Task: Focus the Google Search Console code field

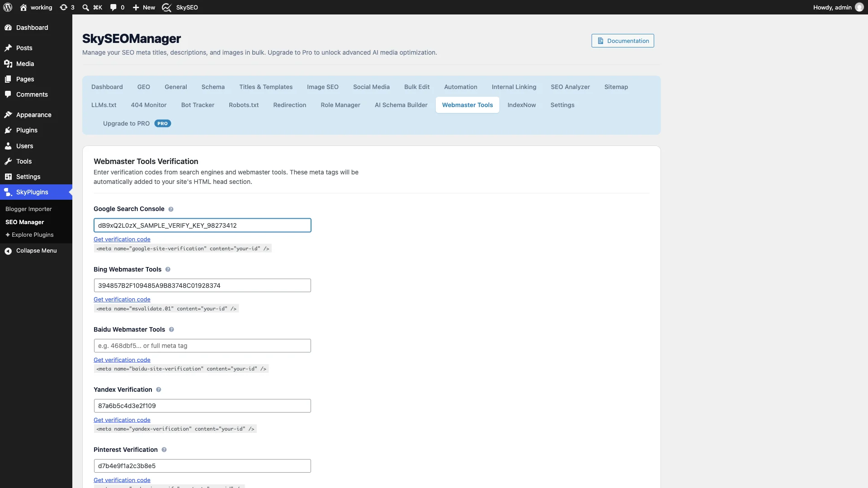Action: tap(203, 225)
